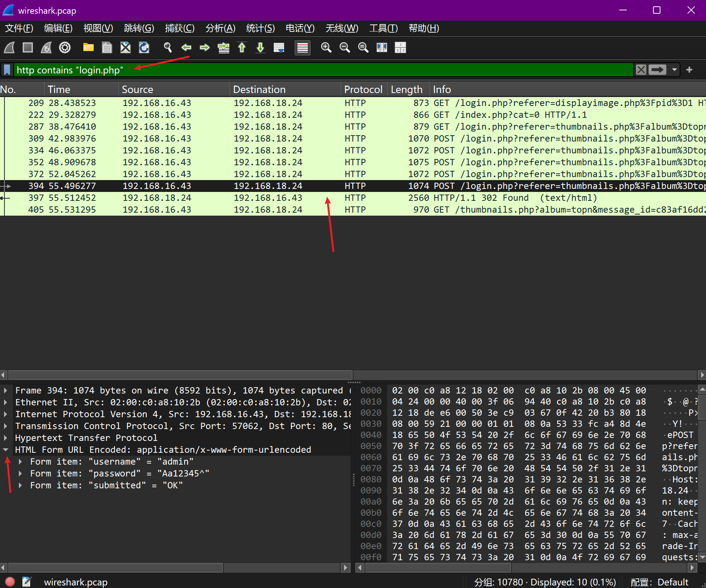Open a capture file using folder icon
The image size is (706, 588).
[x=88, y=47]
